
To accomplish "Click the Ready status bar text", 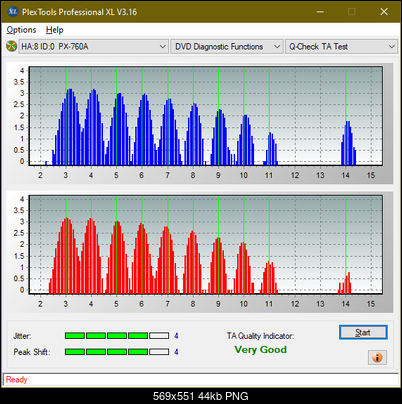I will (17, 379).
